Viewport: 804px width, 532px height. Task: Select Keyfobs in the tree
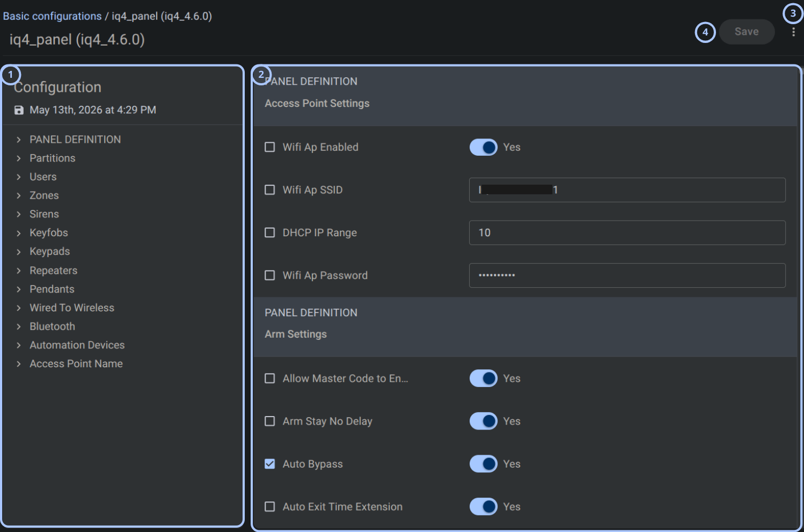pos(49,233)
